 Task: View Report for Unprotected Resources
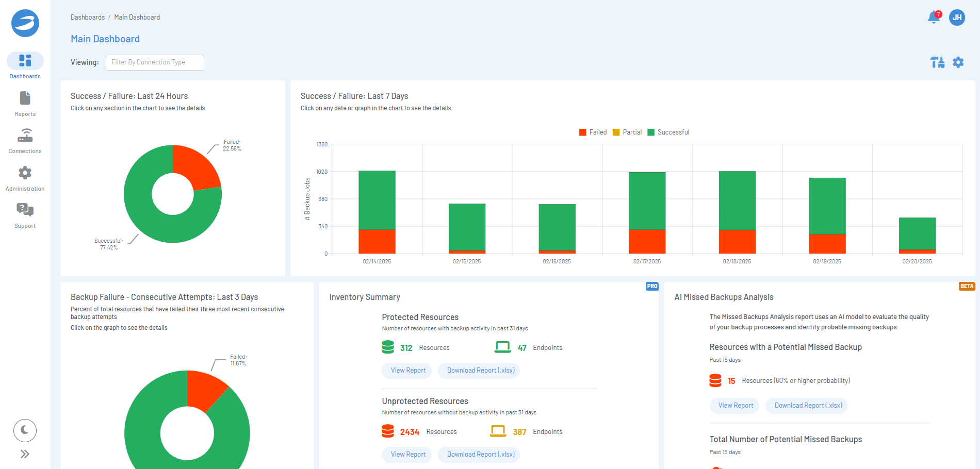[407, 455]
